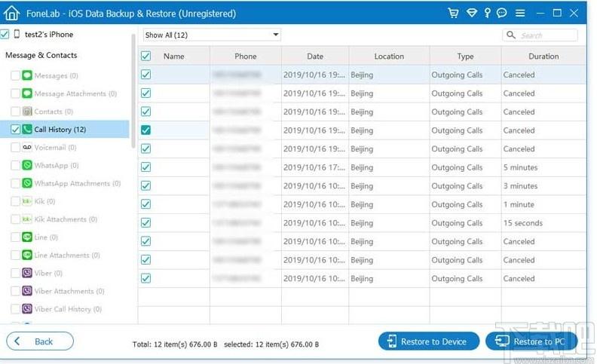Sort by the Name column header
The width and height of the screenshot is (597, 364).
[174, 56]
